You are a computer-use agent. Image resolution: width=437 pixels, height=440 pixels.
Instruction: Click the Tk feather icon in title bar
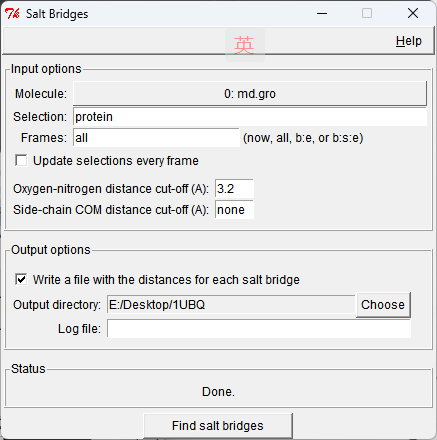pyautogui.click(x=12, y=14)
